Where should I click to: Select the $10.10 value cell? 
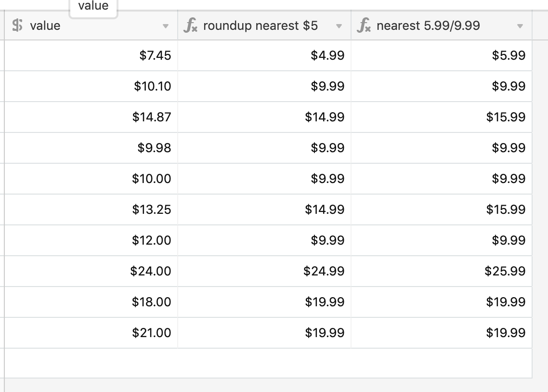[x=91, y=86]
